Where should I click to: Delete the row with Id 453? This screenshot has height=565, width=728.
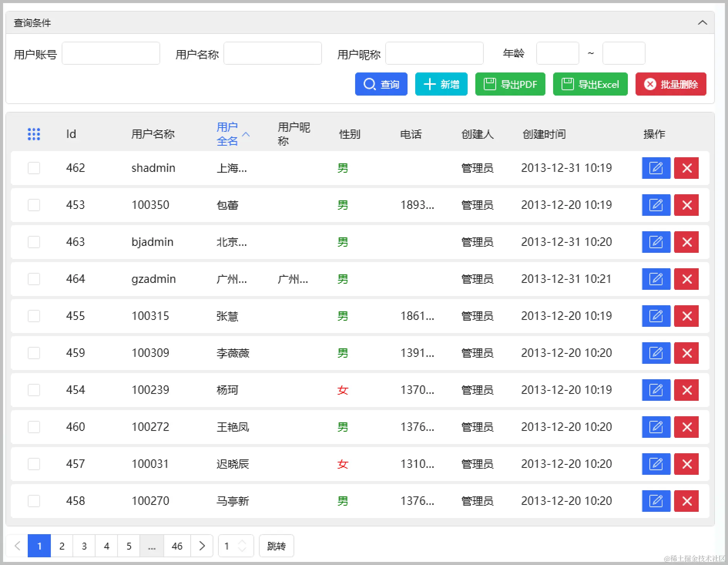687,205
